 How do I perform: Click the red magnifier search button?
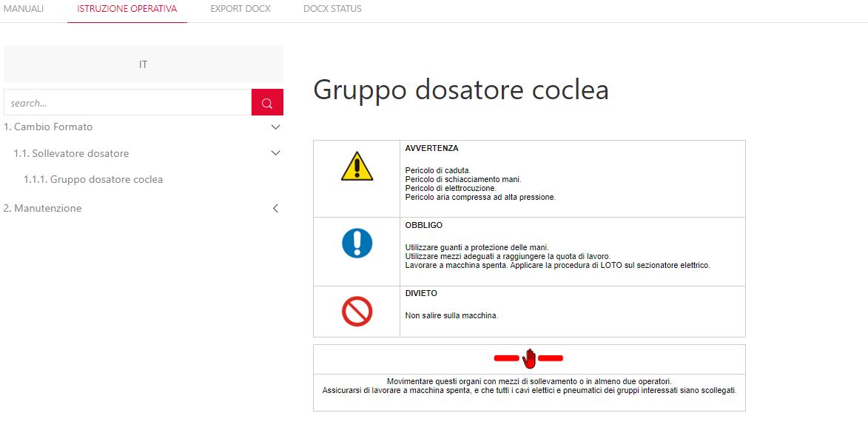coord(267,103)
